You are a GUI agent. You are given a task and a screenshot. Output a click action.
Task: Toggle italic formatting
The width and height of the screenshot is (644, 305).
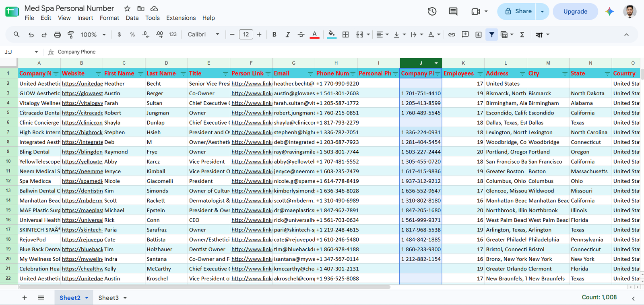[x=287, y=35]
